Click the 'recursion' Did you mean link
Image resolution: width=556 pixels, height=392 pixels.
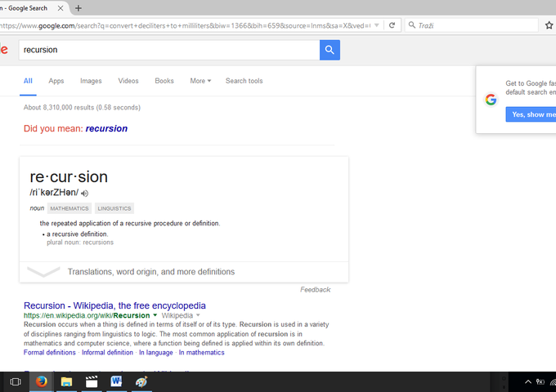(106, 128)
